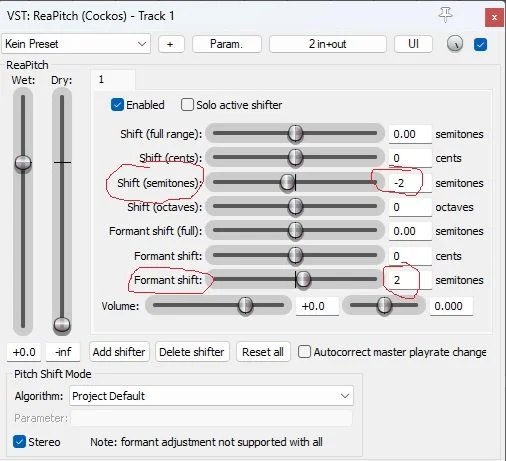Click the wet/dry mix knob icon

(x=455, y=44)
